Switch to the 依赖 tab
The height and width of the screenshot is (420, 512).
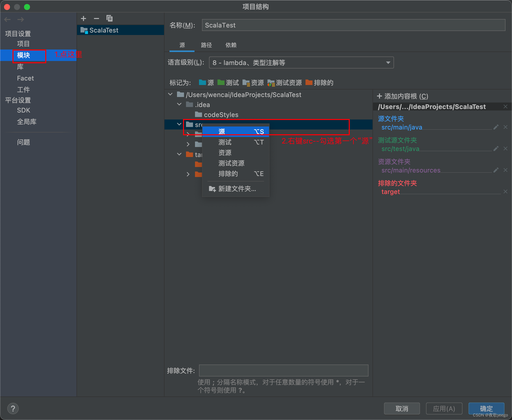coord(231,45)
